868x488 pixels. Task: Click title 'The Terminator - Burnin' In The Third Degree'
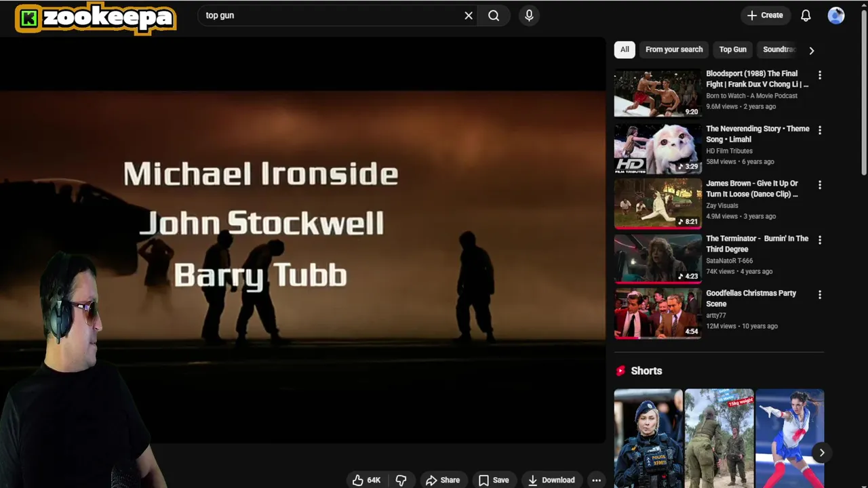pos(757,243)
